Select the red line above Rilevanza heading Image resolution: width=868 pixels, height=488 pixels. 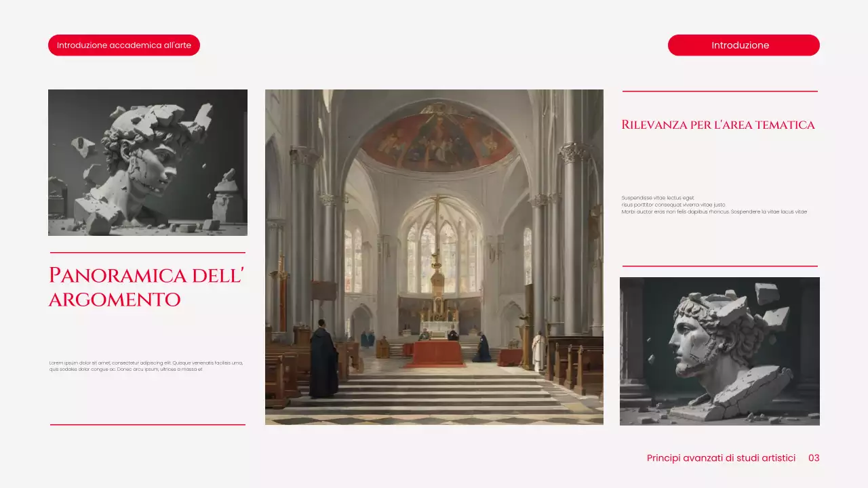(719, 91)
